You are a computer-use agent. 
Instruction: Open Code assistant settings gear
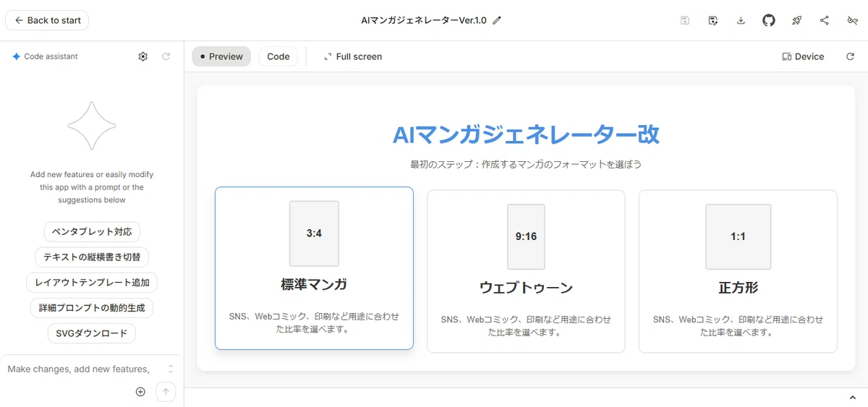point(143,56)
